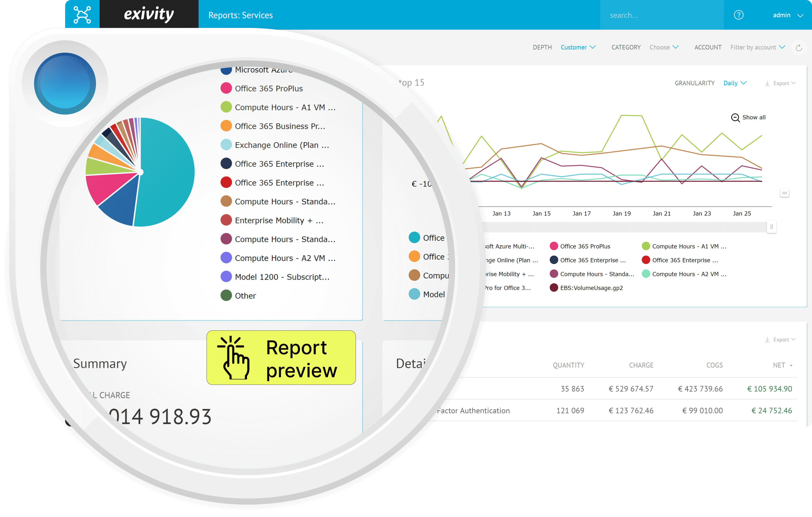Toggle the Compute Hours - A1 VM series
812x517 pixels.
pos(688,246)
